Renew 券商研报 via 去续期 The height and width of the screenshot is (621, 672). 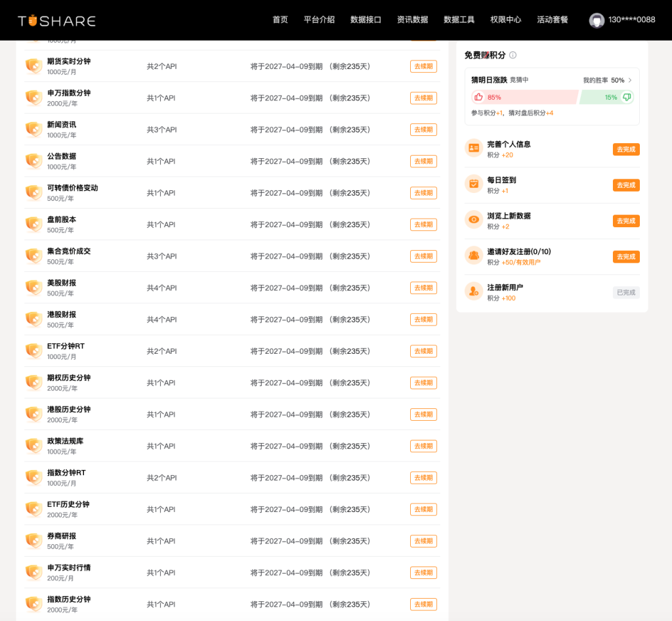click(x=423, y=542)
